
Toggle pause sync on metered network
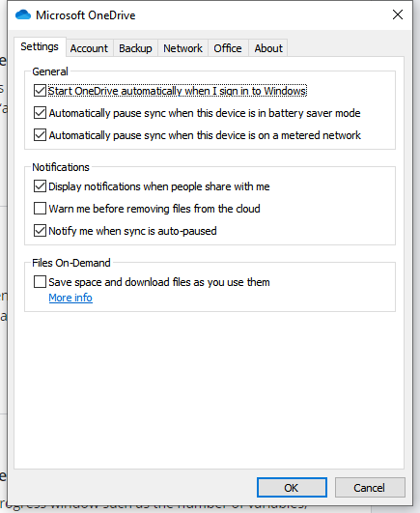(x=40, y=135)
